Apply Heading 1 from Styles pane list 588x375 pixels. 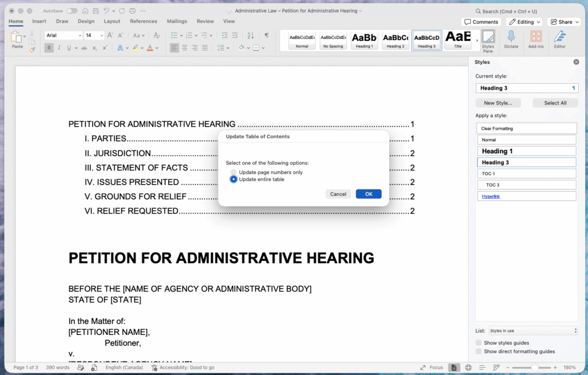pyautogui.click(x=527, y=151)
